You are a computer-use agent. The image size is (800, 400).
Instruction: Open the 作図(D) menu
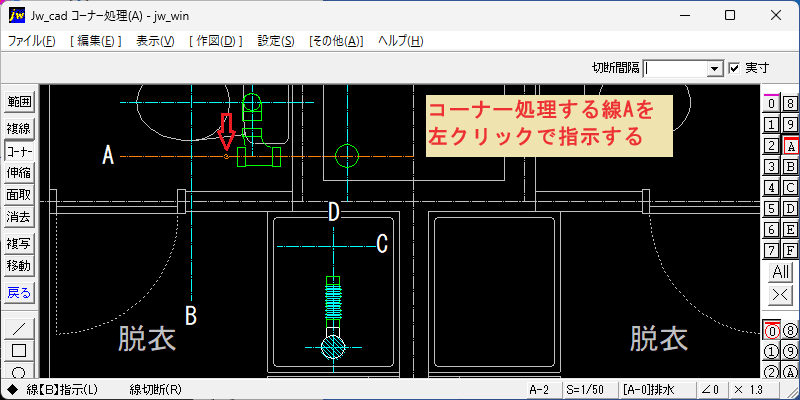215,41
